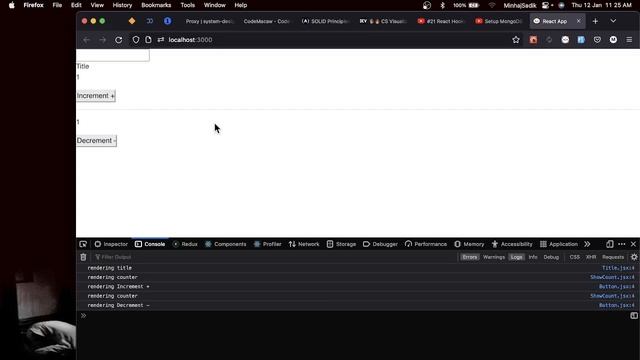
Task: Click the Decrement - button
Action: (x=96, y=141)
